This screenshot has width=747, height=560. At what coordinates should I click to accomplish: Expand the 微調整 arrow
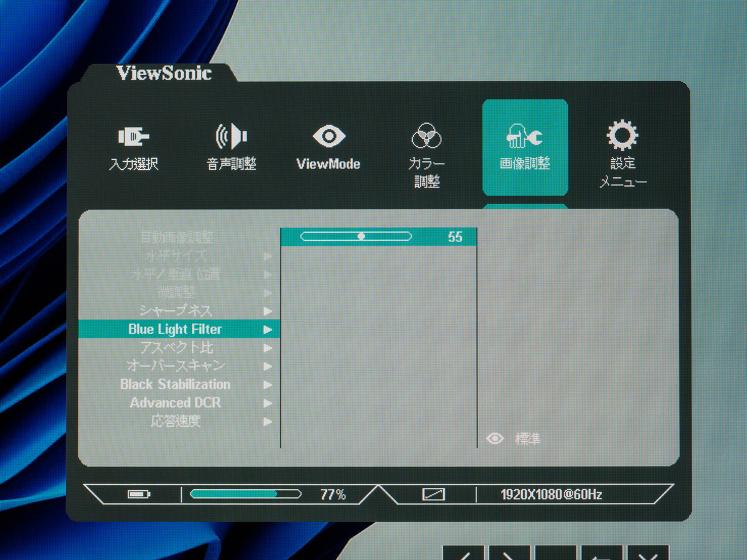(x=268, y=292)
